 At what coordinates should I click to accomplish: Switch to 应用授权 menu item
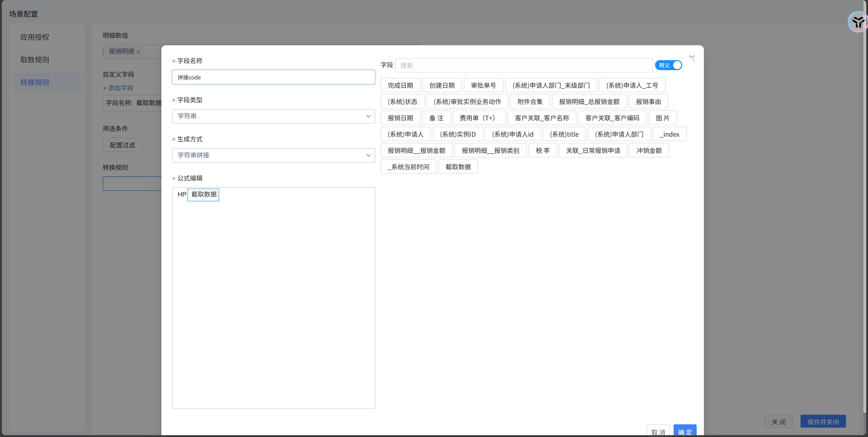click(x=35, y=37)
